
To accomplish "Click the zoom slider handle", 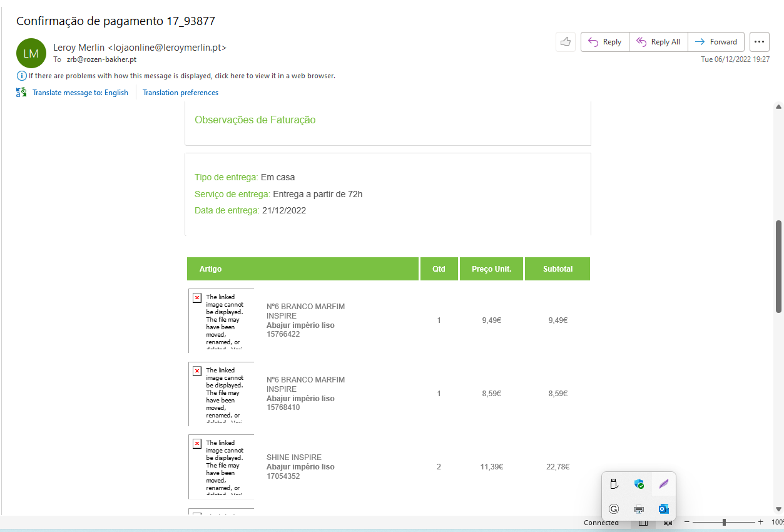I will pyautogui.click(x=724, y=522).
